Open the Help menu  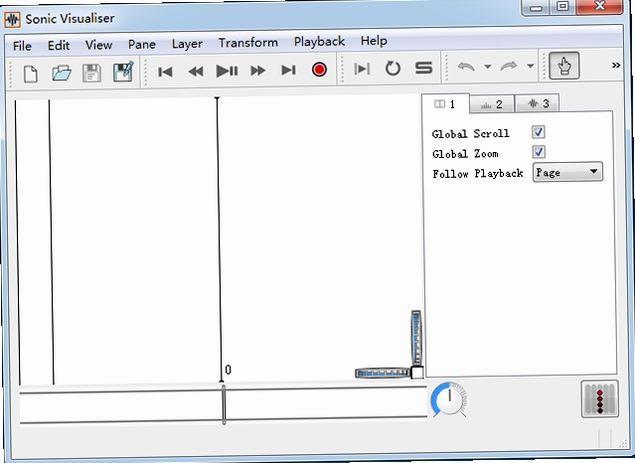374,41
